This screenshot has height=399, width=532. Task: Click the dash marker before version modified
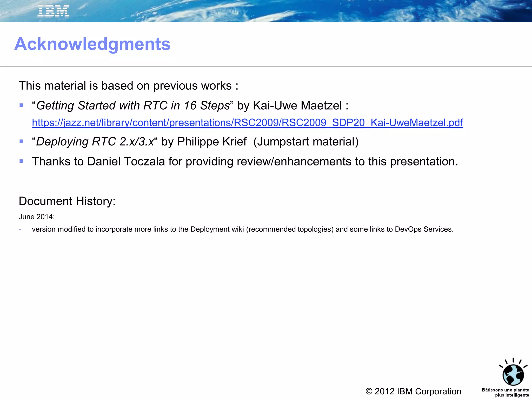pyautogui.click(x=20, y=230)
